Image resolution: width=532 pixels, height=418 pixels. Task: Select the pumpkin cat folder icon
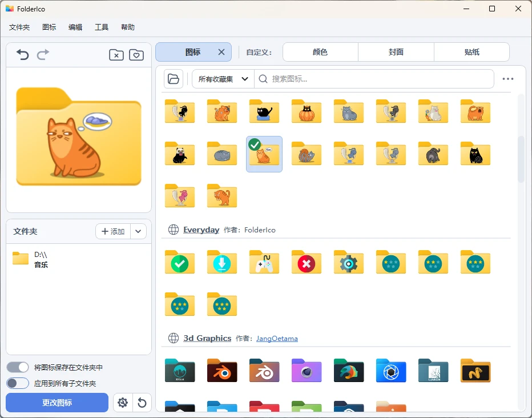click(307, 111)
